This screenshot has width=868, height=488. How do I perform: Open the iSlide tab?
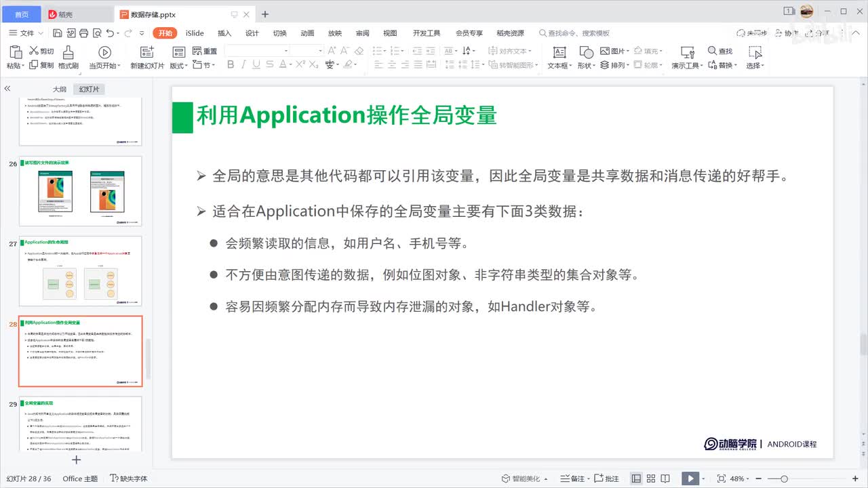tap(195, 33)
